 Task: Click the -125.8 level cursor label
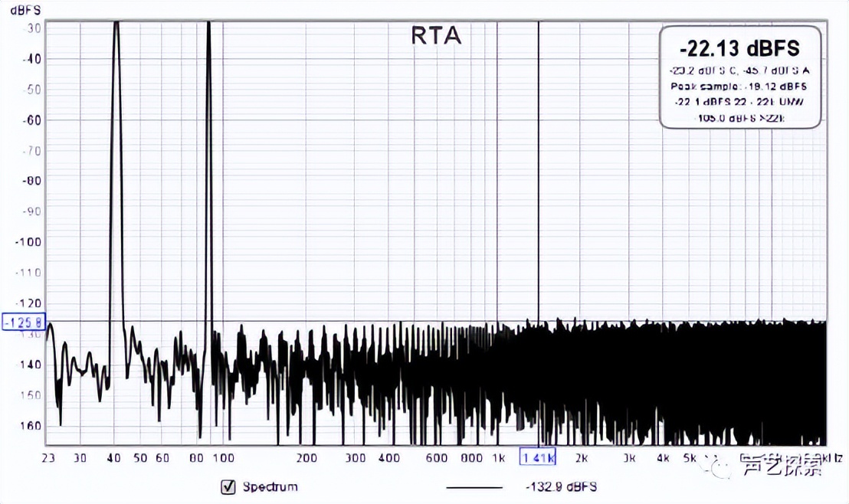[x=24, y=322]
